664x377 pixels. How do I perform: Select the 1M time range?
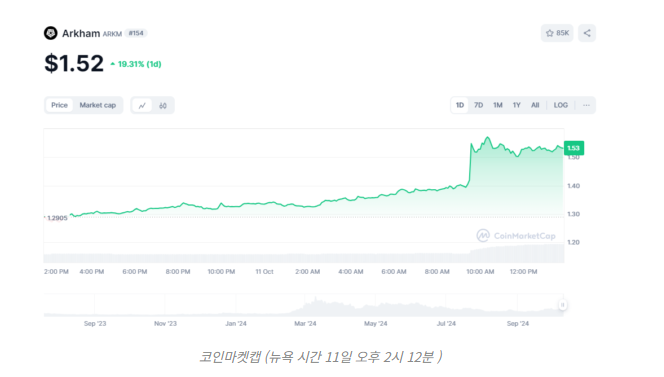(x=498, y=105)
